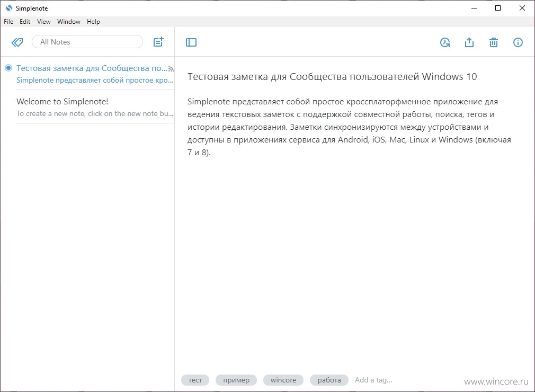Click the note body paragraph text

tap(349, 127)
